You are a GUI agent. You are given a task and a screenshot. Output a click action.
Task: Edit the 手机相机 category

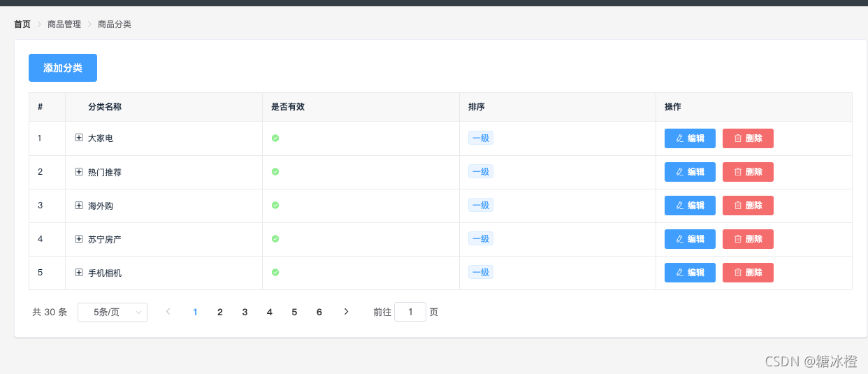tap(690, 273)
